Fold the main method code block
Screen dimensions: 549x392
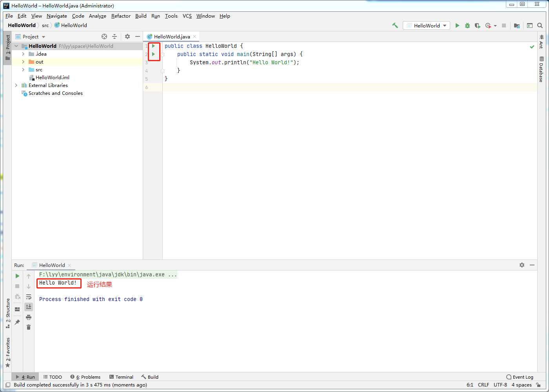coord(162,54)
